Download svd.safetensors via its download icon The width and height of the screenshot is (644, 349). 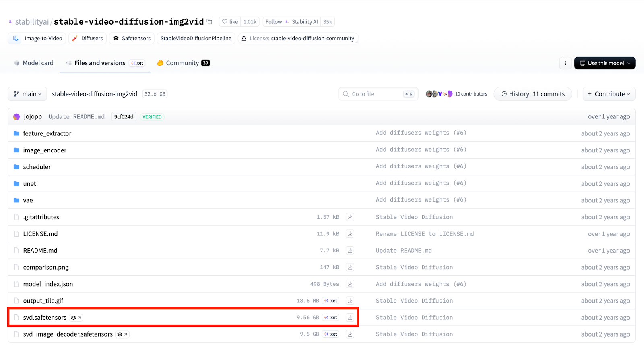[x=350, y=318]
